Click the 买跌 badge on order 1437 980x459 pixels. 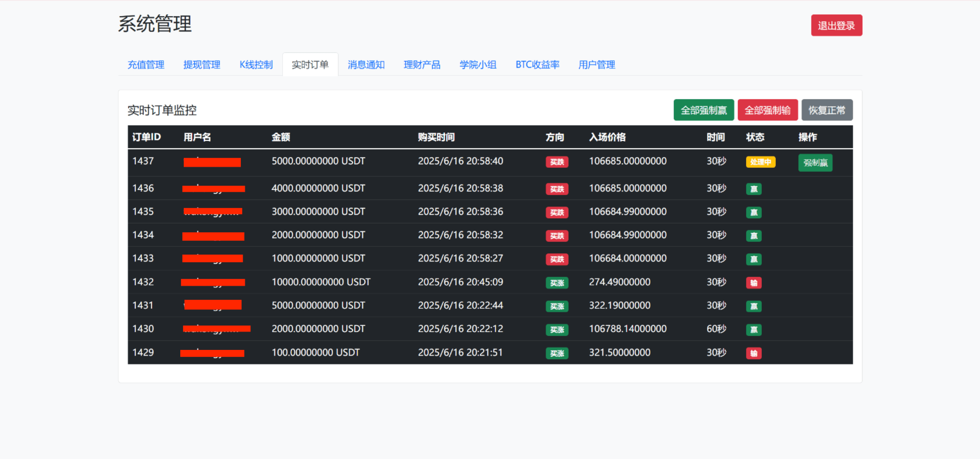tap(557, 162)
